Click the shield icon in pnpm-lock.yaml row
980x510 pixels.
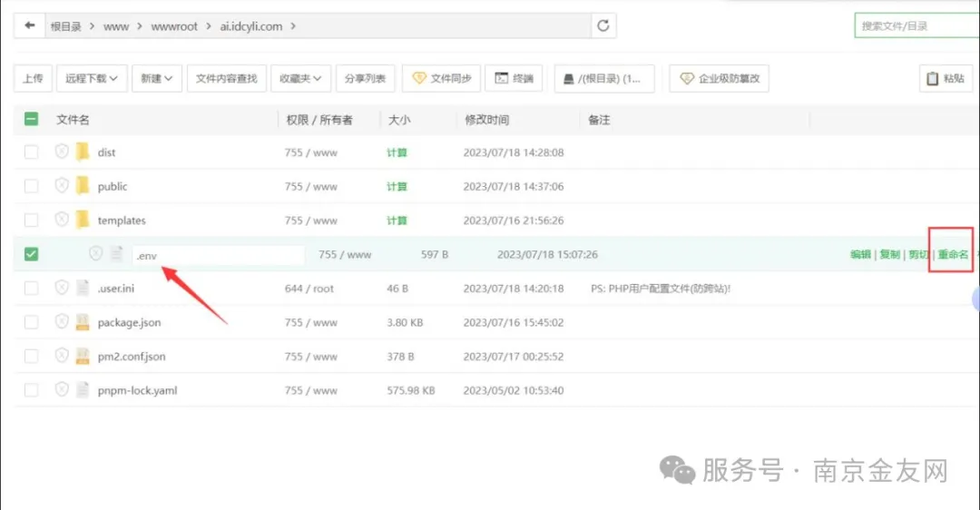(x=62, y=389)
